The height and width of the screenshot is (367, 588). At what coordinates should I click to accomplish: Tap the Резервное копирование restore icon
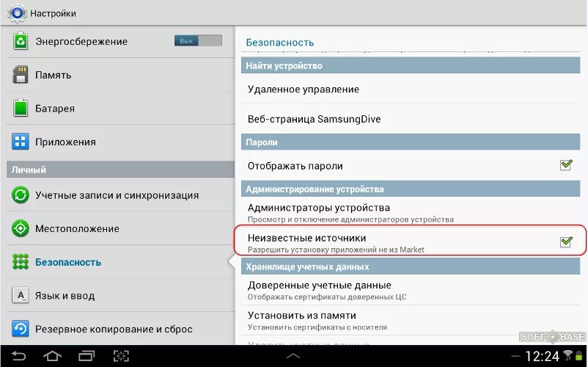[x=21, y=329]
